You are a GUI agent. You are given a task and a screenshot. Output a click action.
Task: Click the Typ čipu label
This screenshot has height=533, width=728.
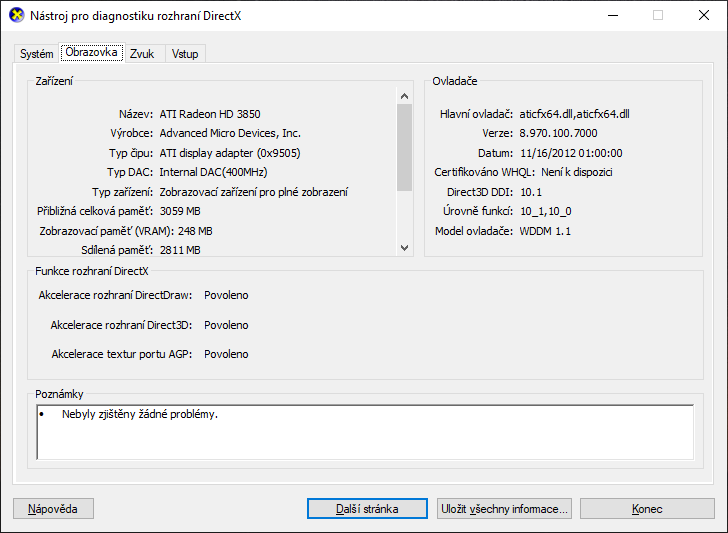point(131,153)
